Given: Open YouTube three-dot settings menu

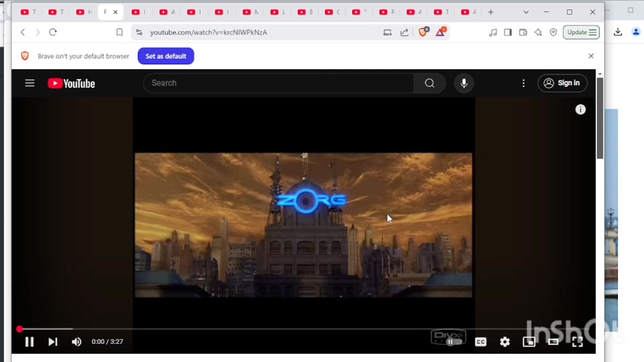Looking at the screenshot, I should pyautogui.click(x=523, y=83).
